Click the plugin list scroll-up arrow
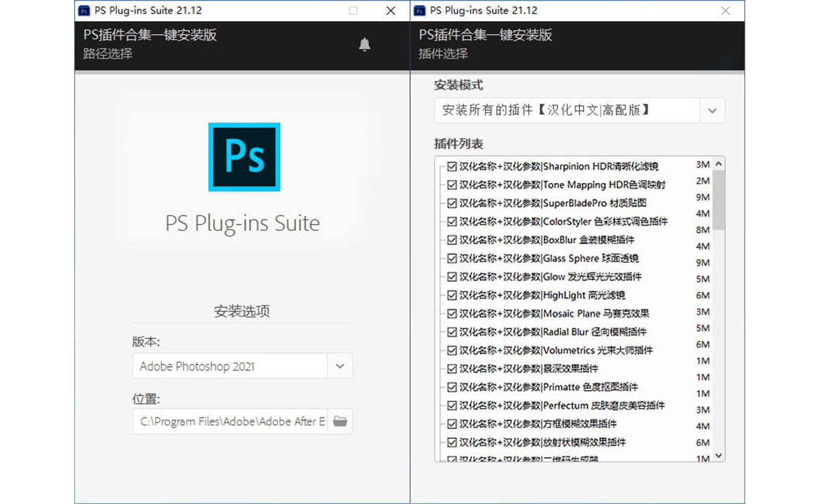Image resolution: width=820 pixels, height=504 pixels. (718, 164)
